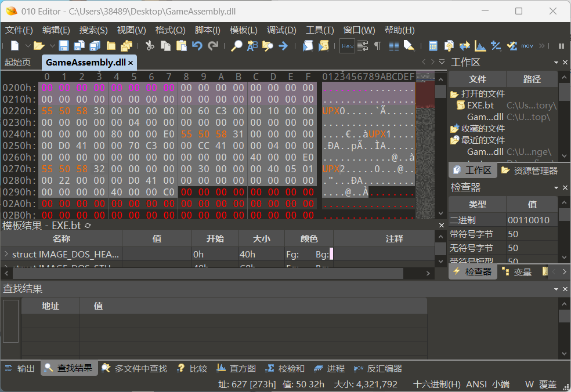The width and height of the screenshot is (571, 392).
Task: Open the 检查器 panel options dropdown
Action: click(556, 188)
